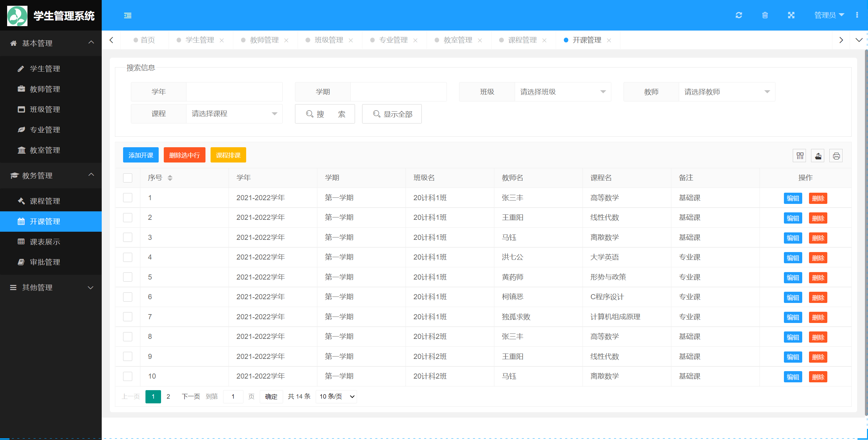
Task: Click the trash icon in top bar
Action: click(x=765, y=15)
